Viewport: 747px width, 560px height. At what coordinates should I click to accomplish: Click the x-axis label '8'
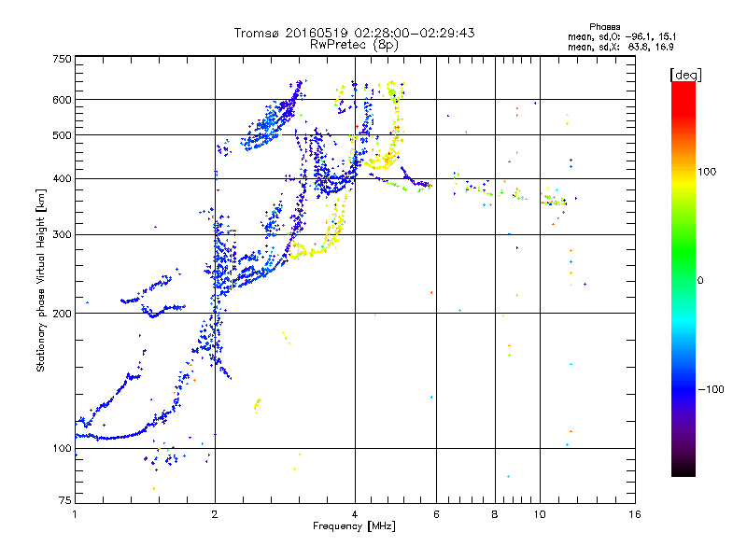(495, 514)
